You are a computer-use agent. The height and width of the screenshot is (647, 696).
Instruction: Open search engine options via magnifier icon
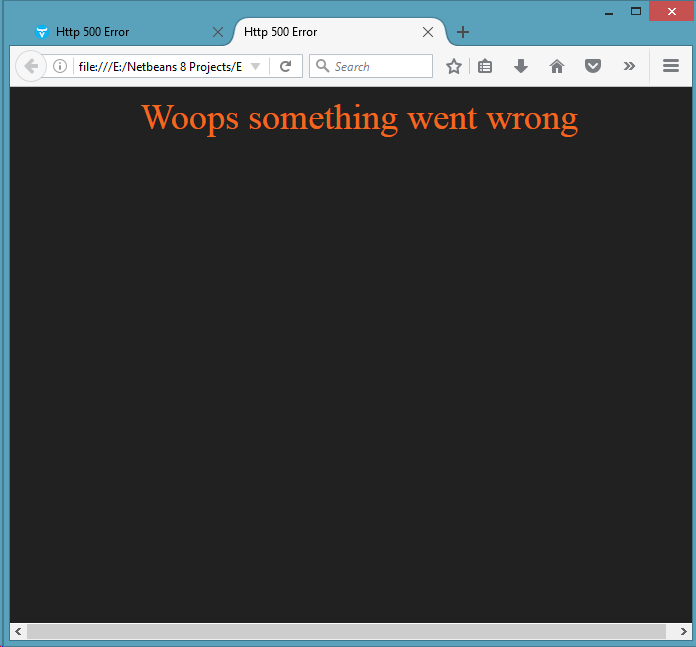point(322,66)
